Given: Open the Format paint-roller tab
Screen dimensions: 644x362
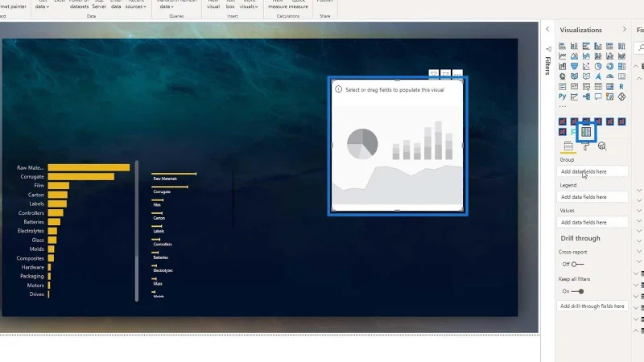Looking at the screenshot, I should pos(586,146).
